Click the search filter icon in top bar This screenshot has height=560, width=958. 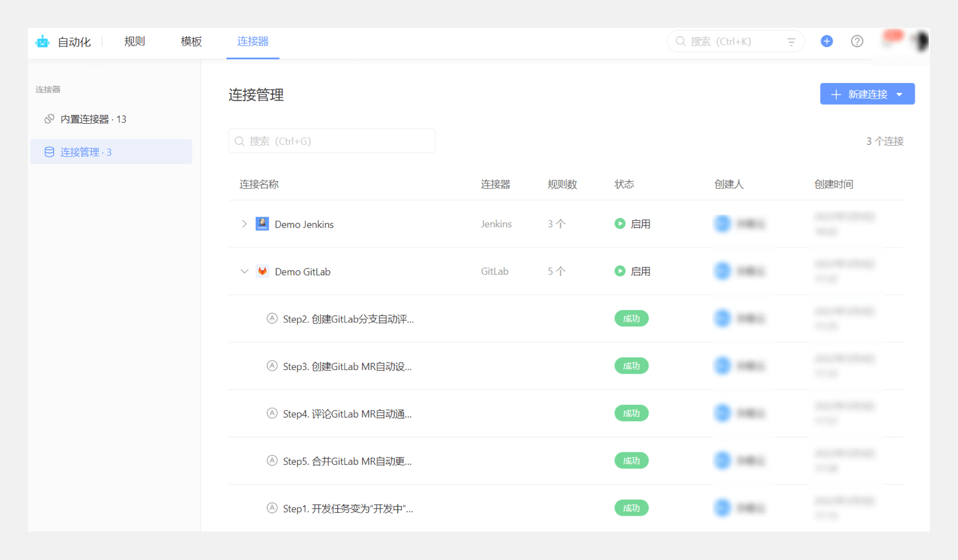click(x=791, y=42)
